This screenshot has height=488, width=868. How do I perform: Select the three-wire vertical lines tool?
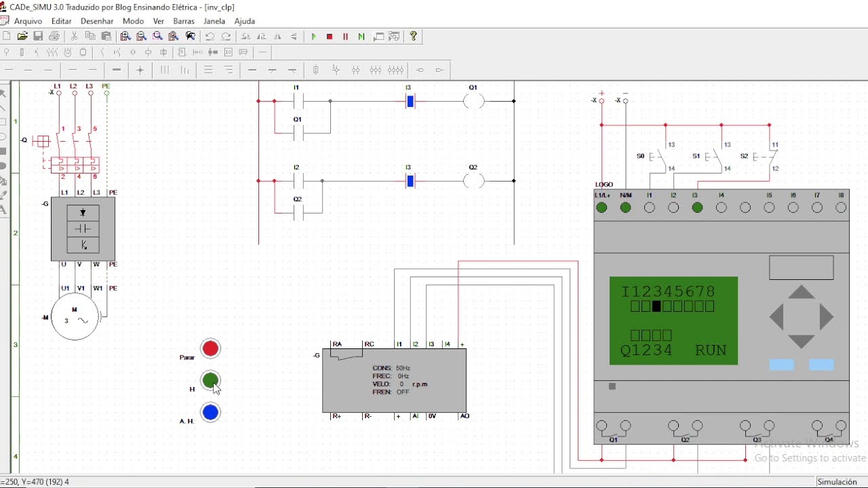pos(165,70)
